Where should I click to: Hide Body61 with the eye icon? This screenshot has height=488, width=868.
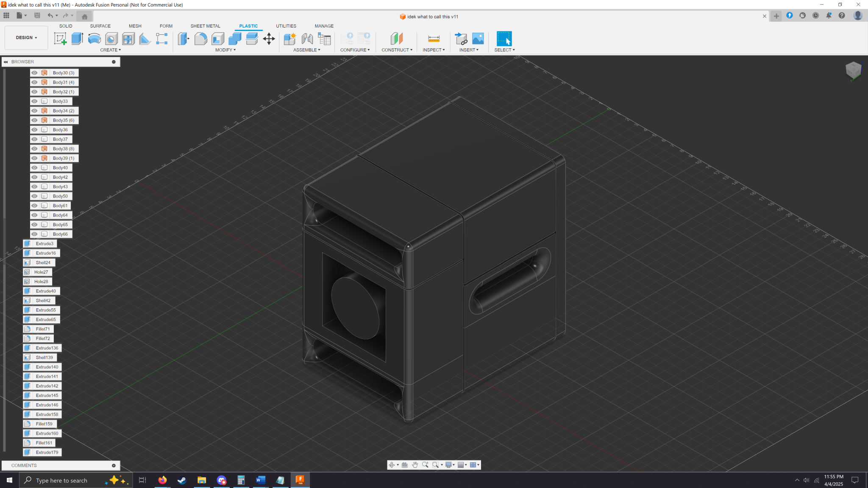[x=35, y=205]
